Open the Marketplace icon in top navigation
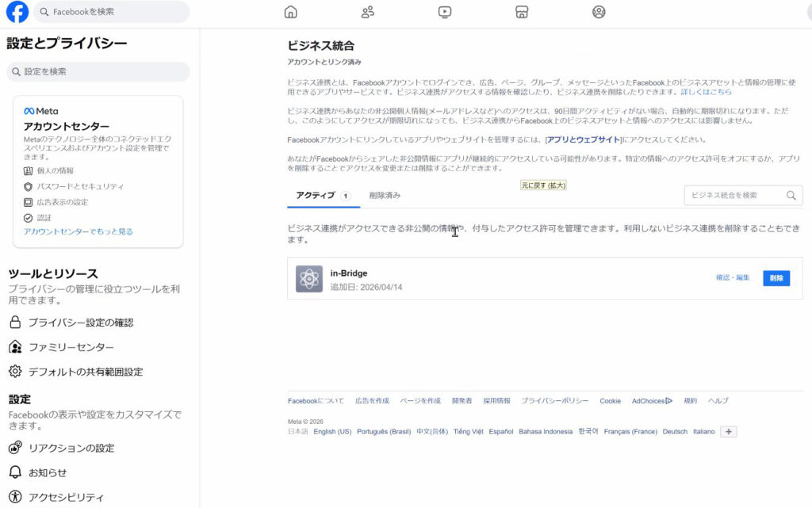Image resolution: width=812 pixels, height=508 pixels. (522, 12)
